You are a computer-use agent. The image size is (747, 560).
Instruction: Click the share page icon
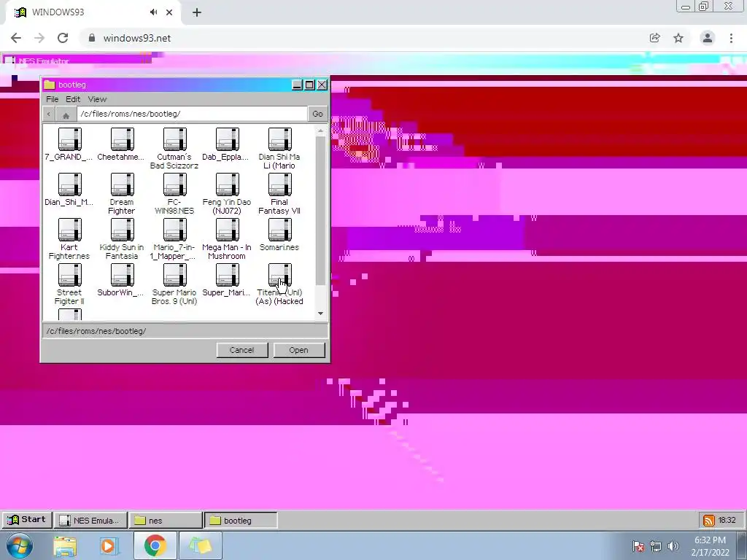coord(655,38)
